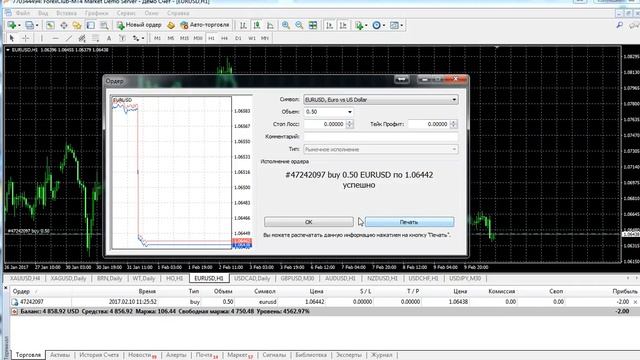The height and width of the screenshot is (360, 640).
Task: Toggle the Navigator panel icon
Action: 77,25
